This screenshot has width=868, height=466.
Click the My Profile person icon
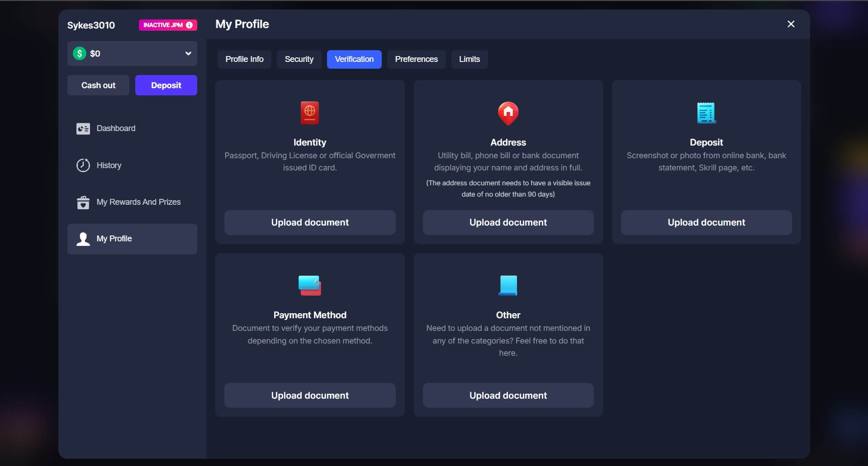[x=83, y=239]
